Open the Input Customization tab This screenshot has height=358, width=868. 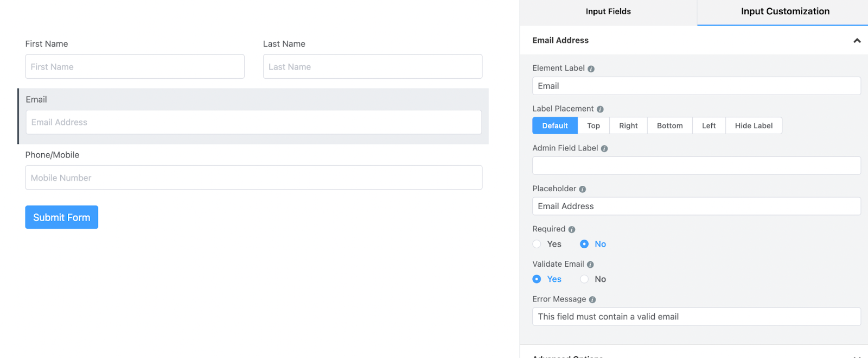[784, 12]
